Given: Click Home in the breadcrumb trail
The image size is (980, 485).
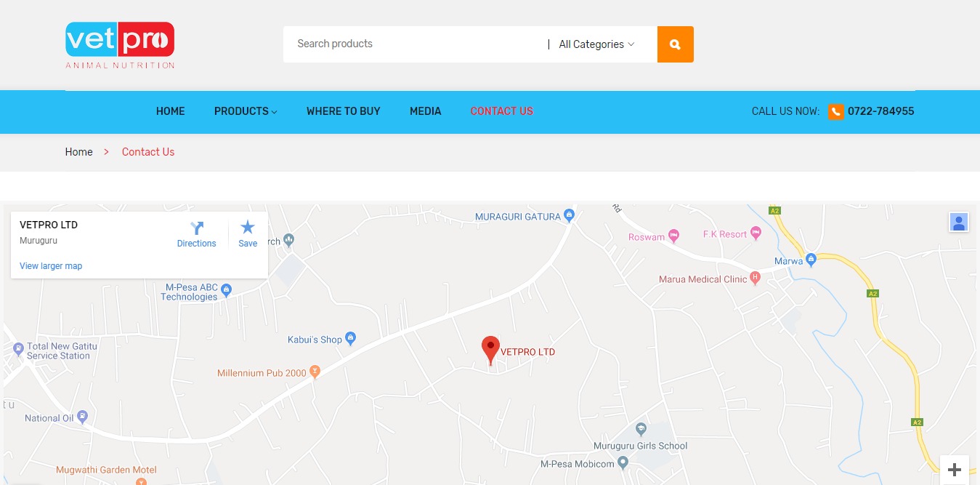Looking at the screenshot, I should click(78, 152).
